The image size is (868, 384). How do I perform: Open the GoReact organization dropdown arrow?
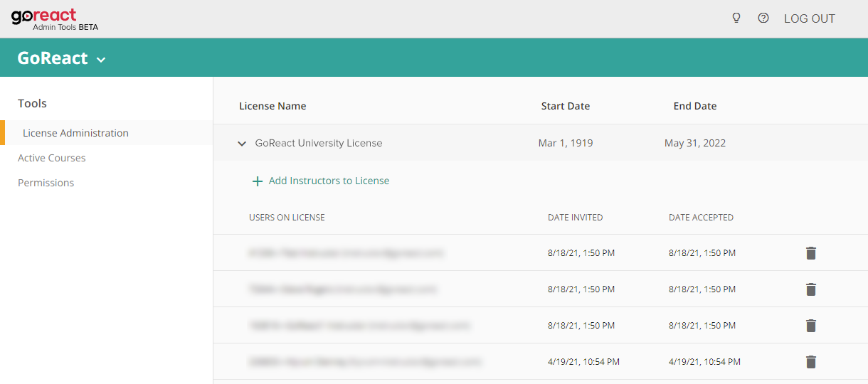coord(101,60)
